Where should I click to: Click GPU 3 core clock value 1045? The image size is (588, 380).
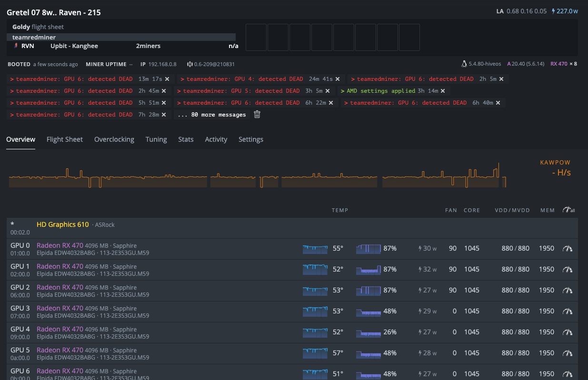[x=472, y=311]
